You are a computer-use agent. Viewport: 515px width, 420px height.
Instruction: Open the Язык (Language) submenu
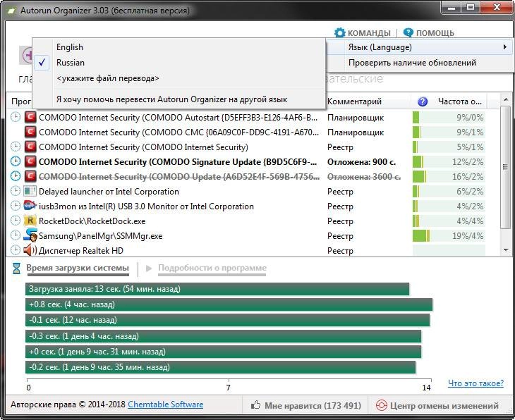(x=420, y=47)
